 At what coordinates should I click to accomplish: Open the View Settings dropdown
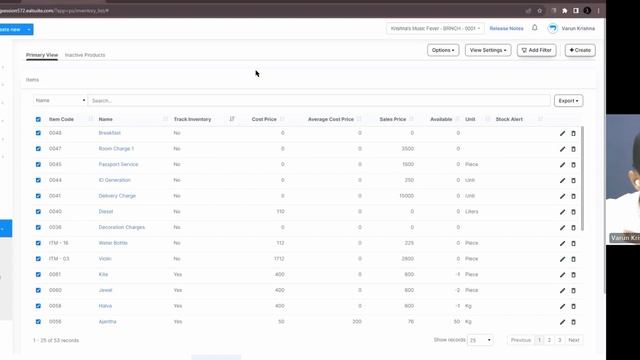[x=488, y=50]
